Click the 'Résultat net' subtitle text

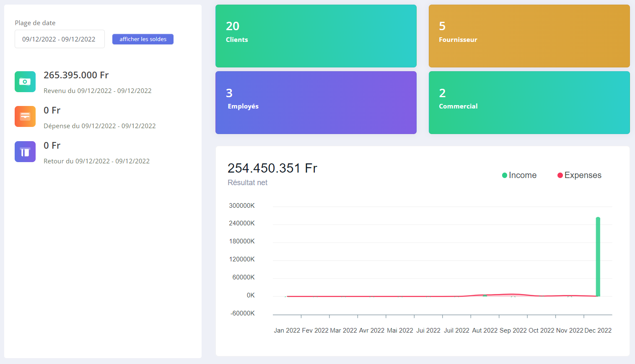pos(247,183)
